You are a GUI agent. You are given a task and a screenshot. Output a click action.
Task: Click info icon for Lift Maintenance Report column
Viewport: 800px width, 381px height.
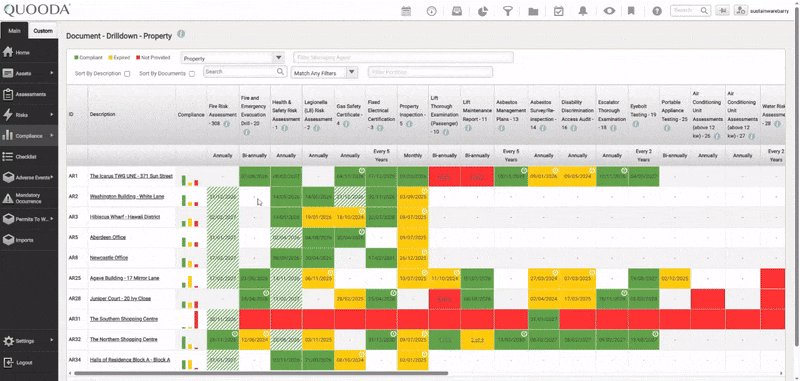468,128
